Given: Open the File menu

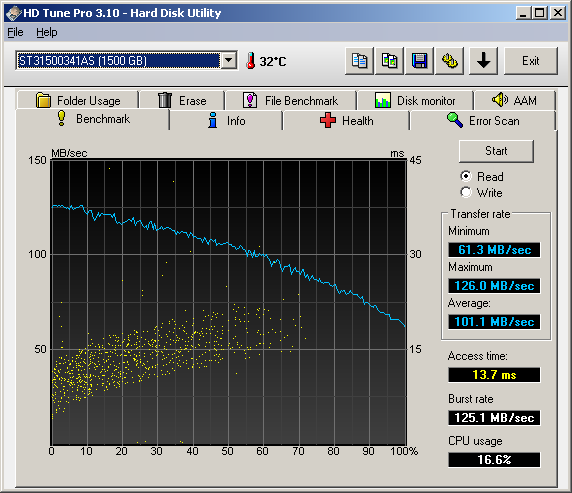Looking at the screenshot, I should click(x=15, y=32).
